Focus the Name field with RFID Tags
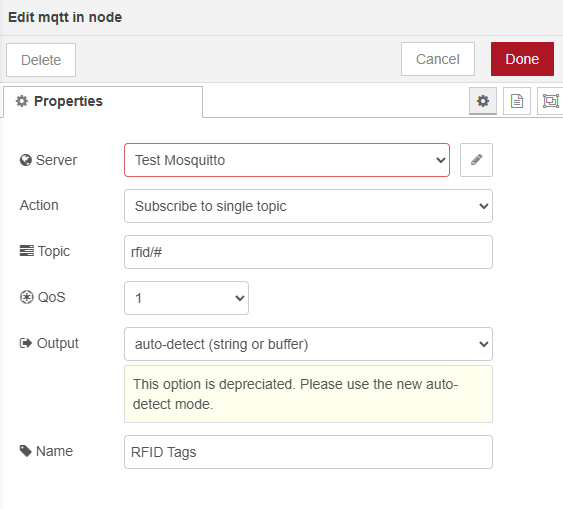 tap(308, 452)
